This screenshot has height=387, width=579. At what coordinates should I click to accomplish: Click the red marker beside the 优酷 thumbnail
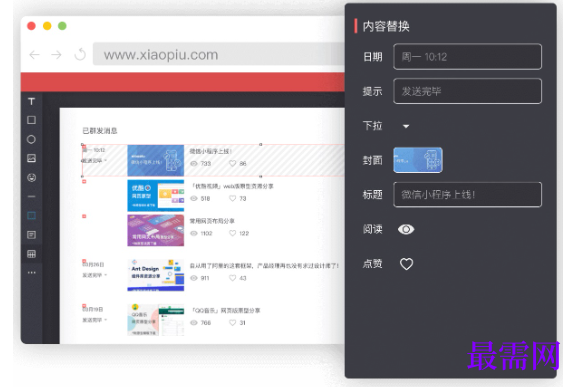[x=84, y=182]
